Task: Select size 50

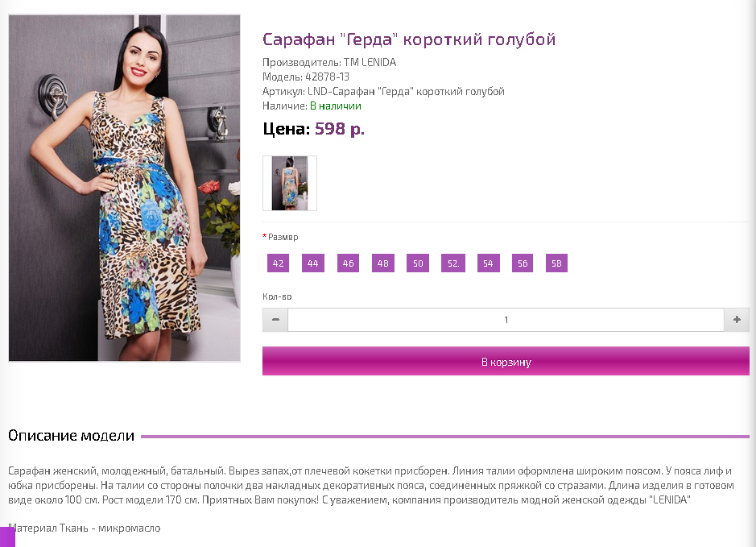Action: [418, 263]
